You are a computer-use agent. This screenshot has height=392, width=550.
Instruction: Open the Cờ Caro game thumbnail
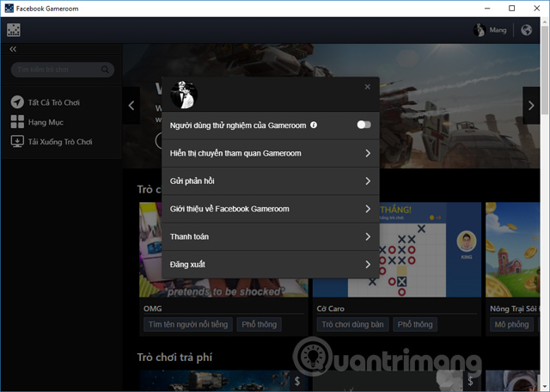[x=397, y=249]
